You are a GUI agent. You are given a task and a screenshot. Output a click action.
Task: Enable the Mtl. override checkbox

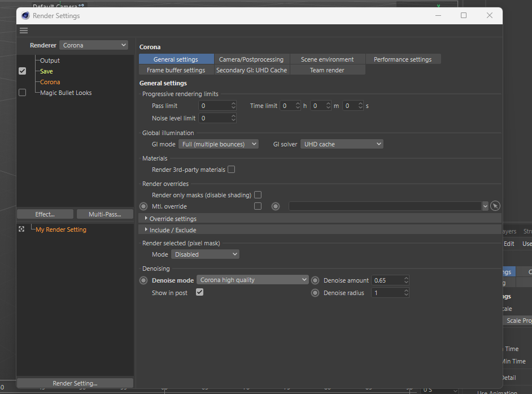click(258, 206)
